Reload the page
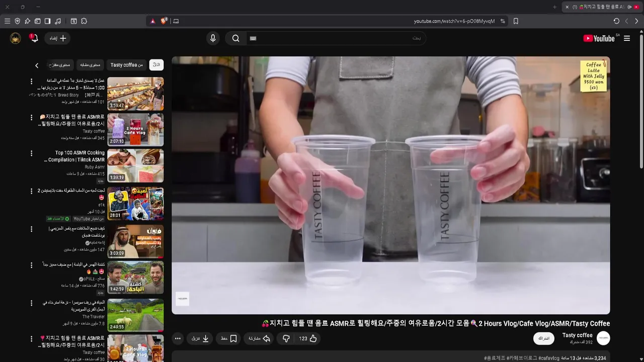This screenshot has width=644, height=362. coord(616,21)
